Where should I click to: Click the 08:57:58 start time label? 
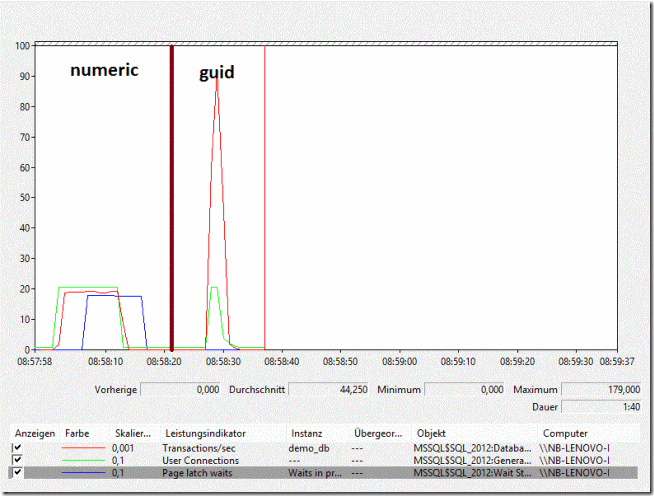pyautogui.click(x=35, y=361)
